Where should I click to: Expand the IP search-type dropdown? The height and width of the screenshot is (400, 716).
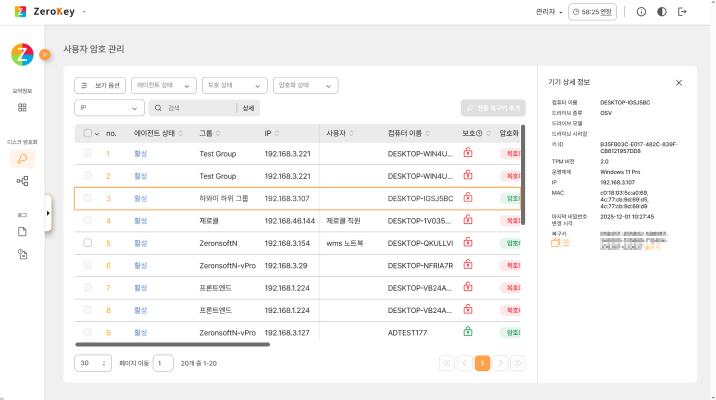[x=109, y=107]
